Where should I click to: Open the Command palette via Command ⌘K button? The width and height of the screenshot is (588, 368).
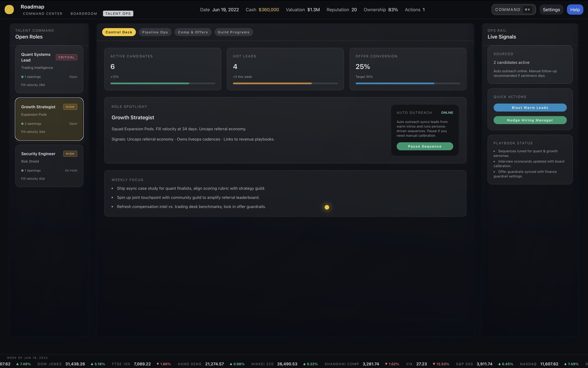coord(513,9)
